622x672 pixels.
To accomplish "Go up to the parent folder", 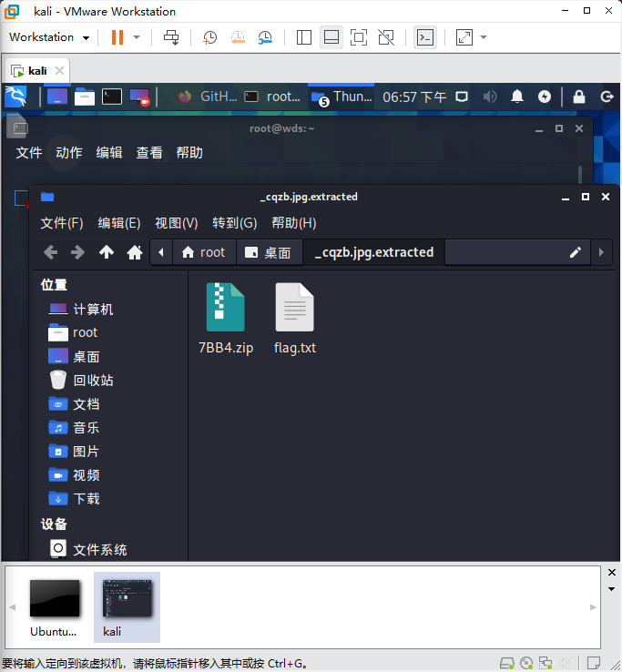I will 107,252.
